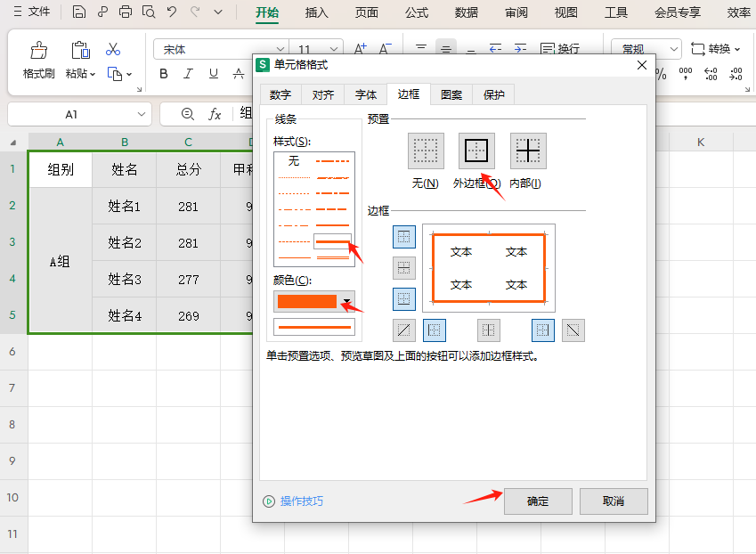This screenshot has width=756, height=554.
Task: Click the 取消 button
Action: [614, 501]
